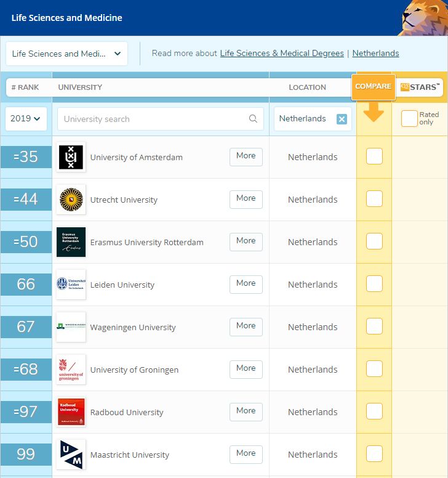Tick compare checkbox for Erasmus University Rotterdam
This screenshot has width=448, height=478.
coord(374,241)
